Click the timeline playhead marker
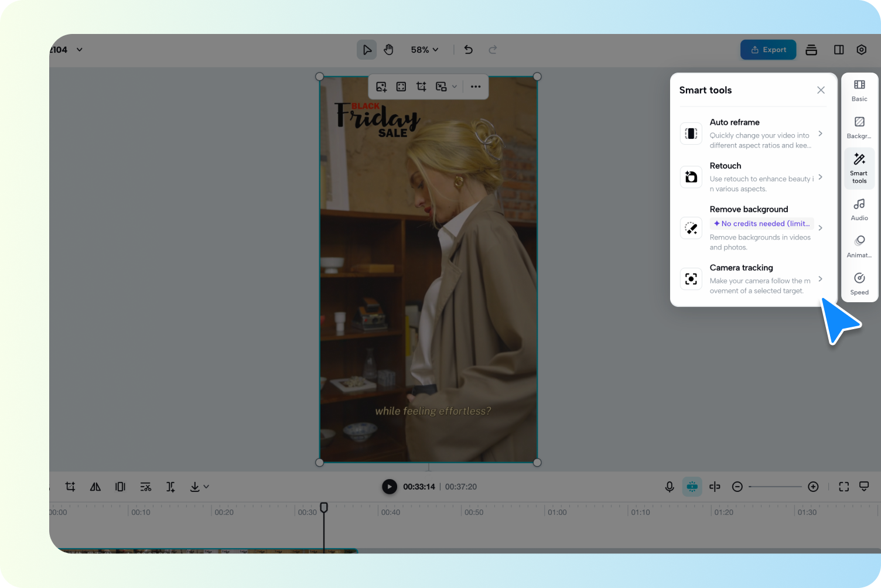The width and height of the screenshot is (881, 588). coord(324,507)
